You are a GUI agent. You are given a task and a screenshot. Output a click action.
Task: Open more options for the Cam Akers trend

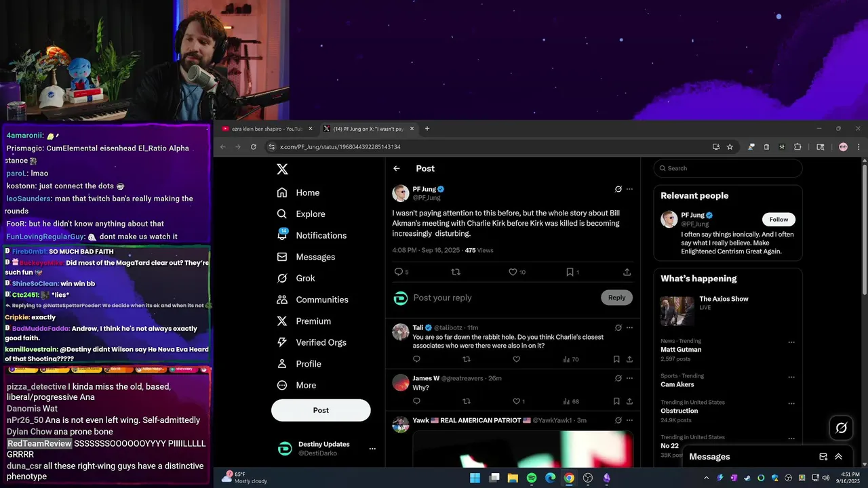click(x=791, y=378)
